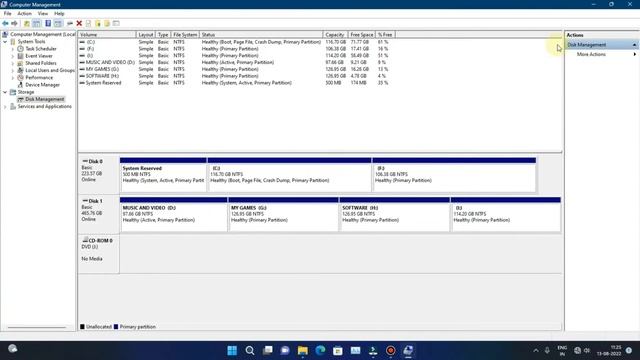This screenshot has width=640, height=360.
Task: Open the Performance node
Action: point(39,78)
